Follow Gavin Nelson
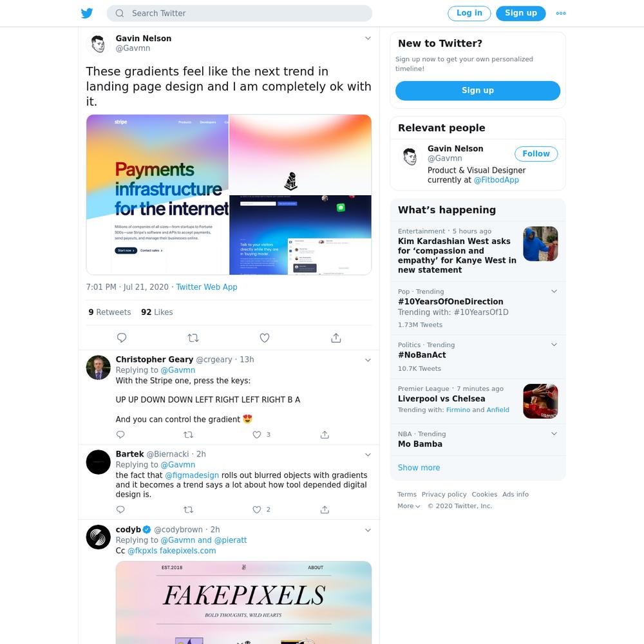The image size is (644, 644). [536, 154]
